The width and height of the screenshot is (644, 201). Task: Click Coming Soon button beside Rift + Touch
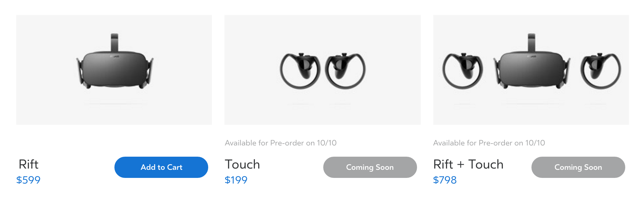click(x=578, y=167)
